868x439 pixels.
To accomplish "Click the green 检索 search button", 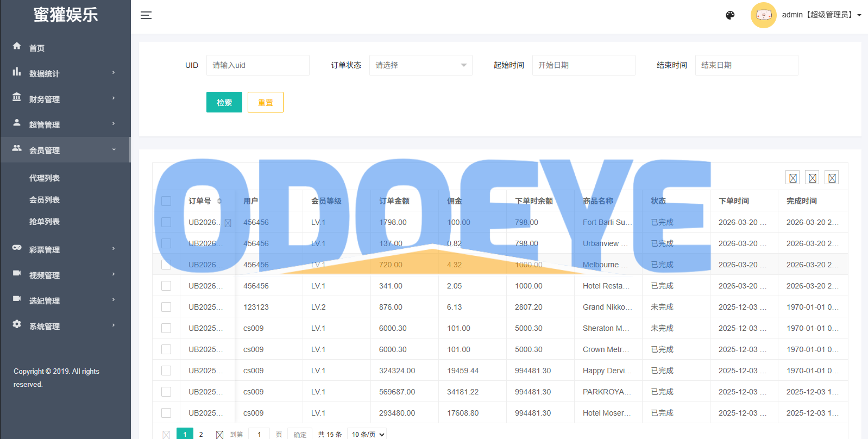I will (224, 102).
